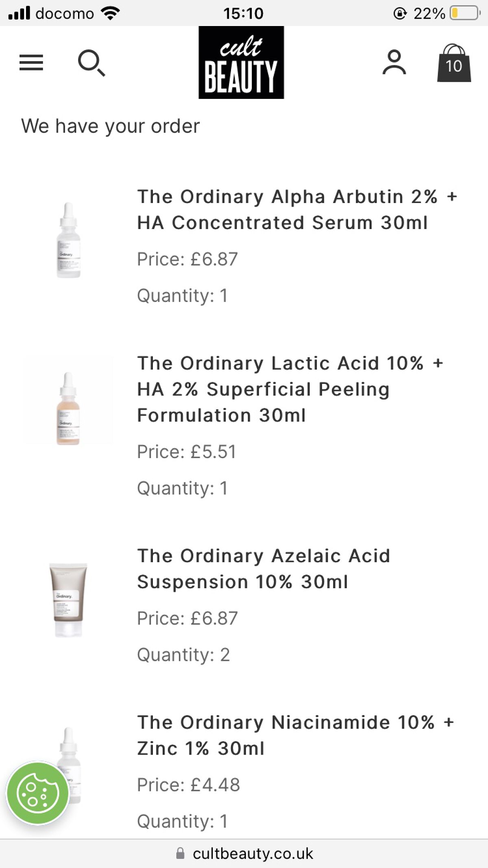Click the Azelaic Acid tube thumbnail
The width and height of the screenshot is (488, 868).
[x=67, y=598]
